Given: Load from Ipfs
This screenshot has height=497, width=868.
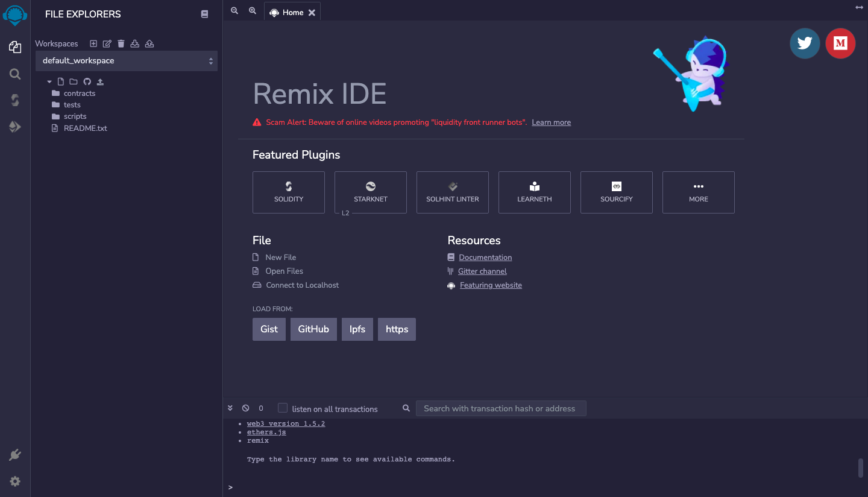Looking at the screenshot, I should coord(357,329).
